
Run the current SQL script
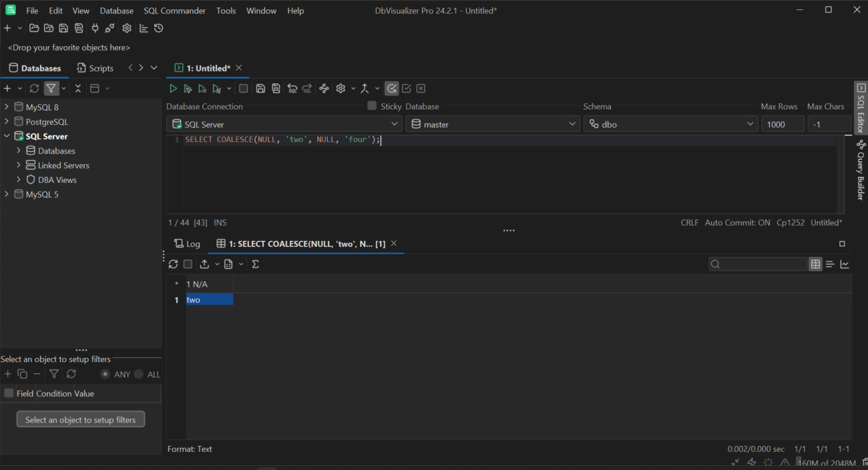[x=173, y=88]
